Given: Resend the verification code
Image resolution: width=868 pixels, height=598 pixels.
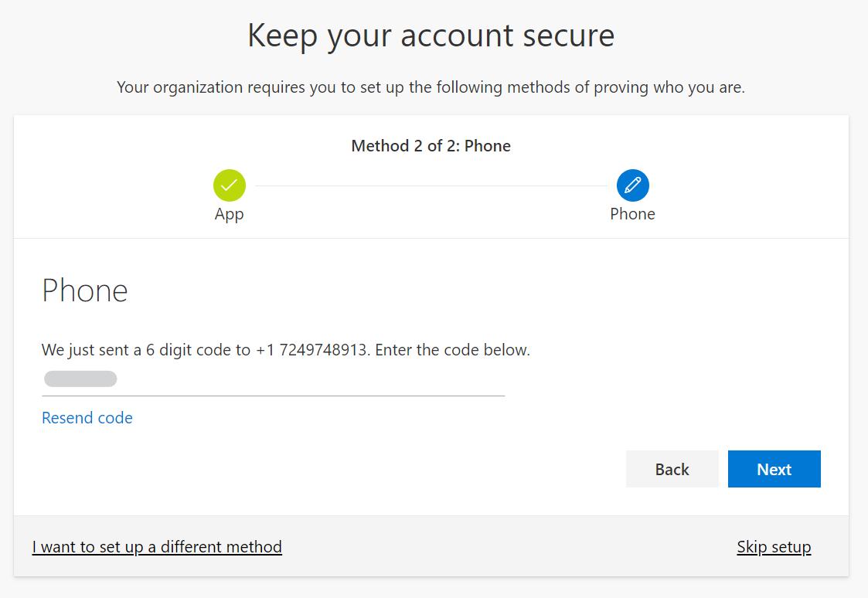Looking at the screenshot, I should [87, 418].
